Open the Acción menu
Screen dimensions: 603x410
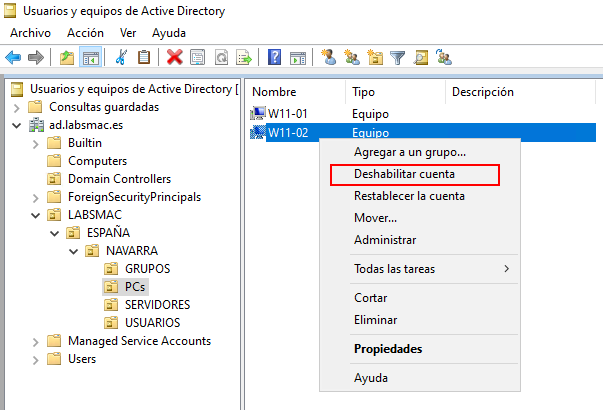tap(85, 32)
